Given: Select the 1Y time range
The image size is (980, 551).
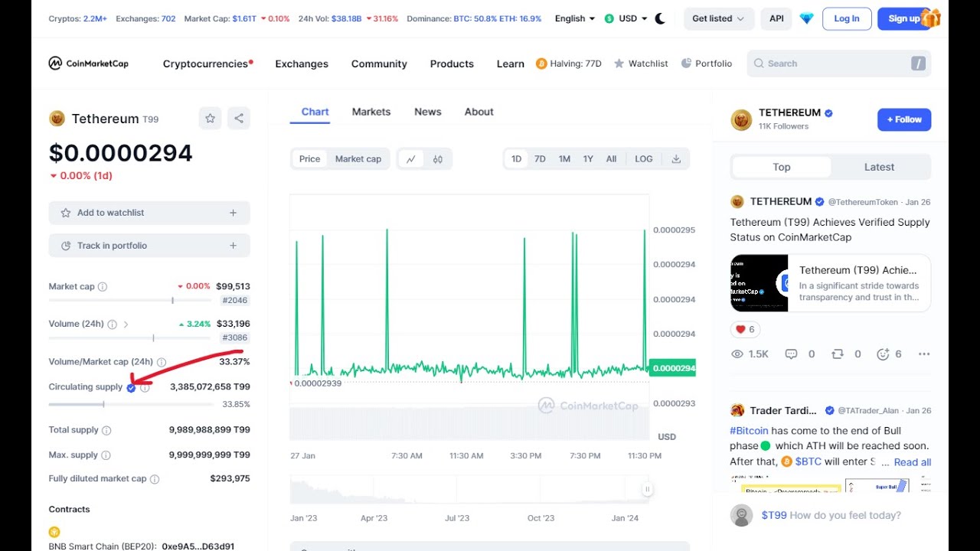Looking at the screenshot, I should tap(588, 159).
